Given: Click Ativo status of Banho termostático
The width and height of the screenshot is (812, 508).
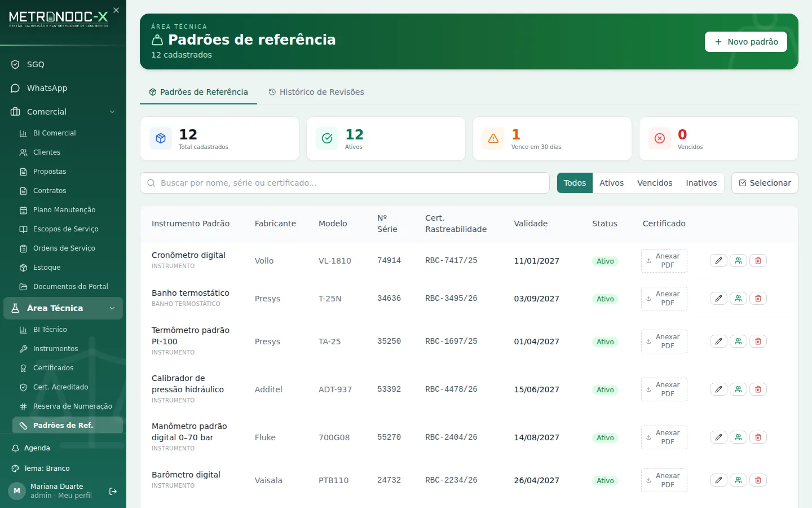Looking at the screenshot, I should click(x=605, y=299).
